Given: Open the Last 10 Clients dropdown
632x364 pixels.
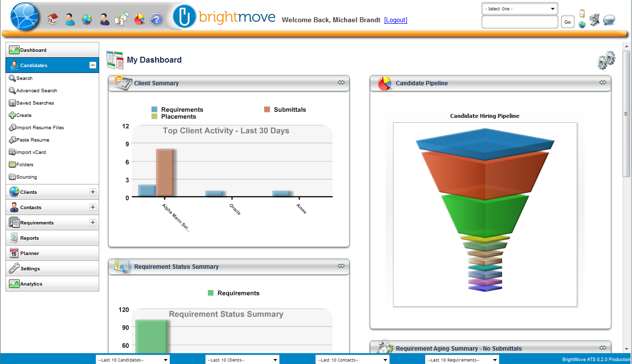Looking at the screenshot, I should point(242,360).
